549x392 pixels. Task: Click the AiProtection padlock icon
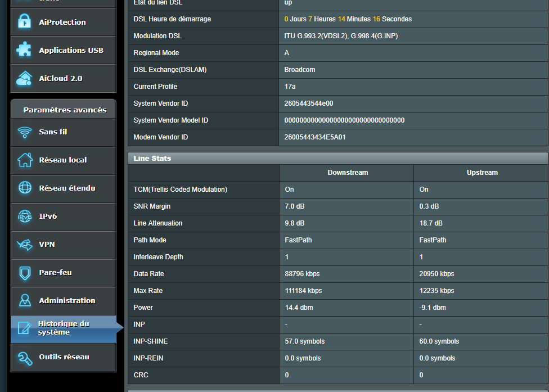point(25,22)
